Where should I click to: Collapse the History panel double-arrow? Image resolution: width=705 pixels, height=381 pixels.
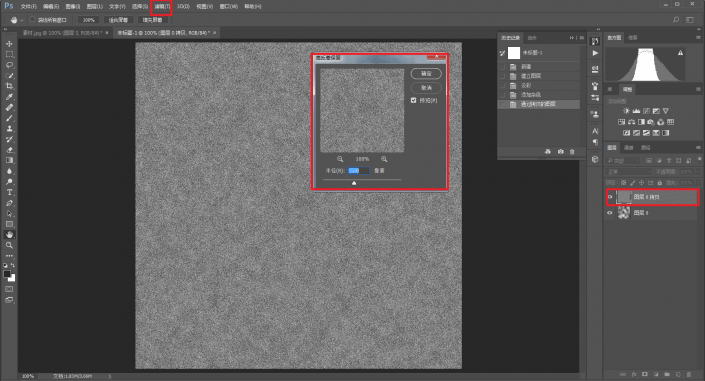[572, 38]
